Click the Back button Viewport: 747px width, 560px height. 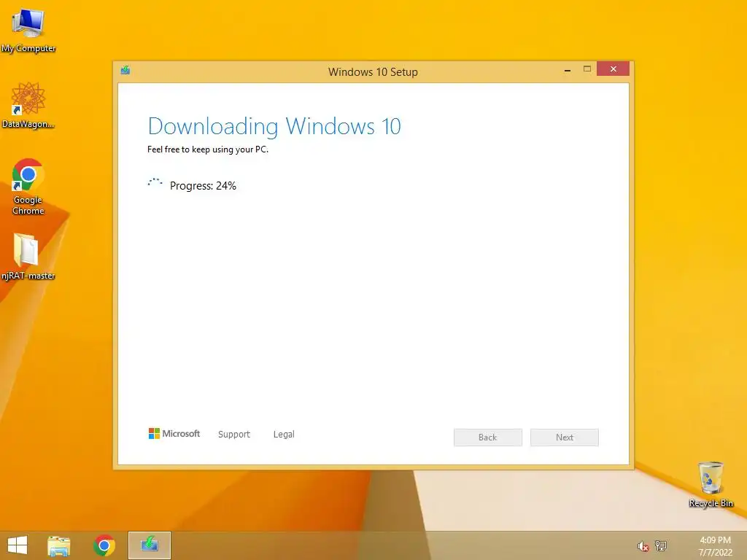pos(488,437)
